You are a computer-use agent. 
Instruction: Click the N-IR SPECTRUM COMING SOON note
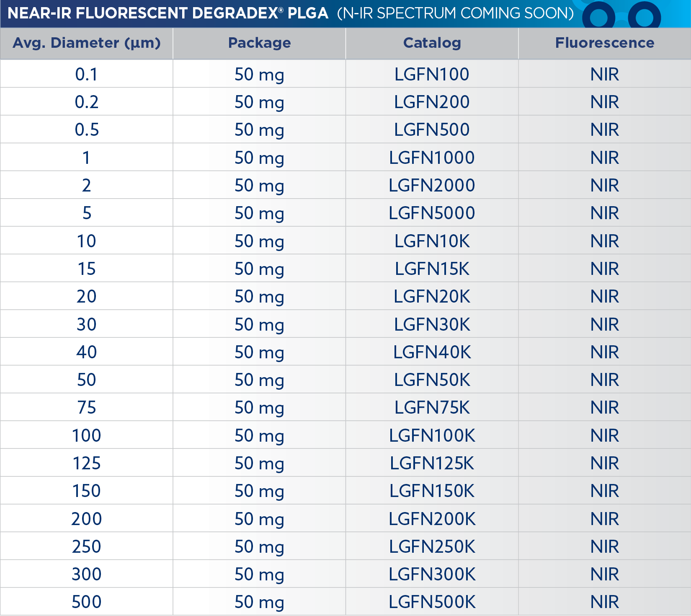click(456, 13)
